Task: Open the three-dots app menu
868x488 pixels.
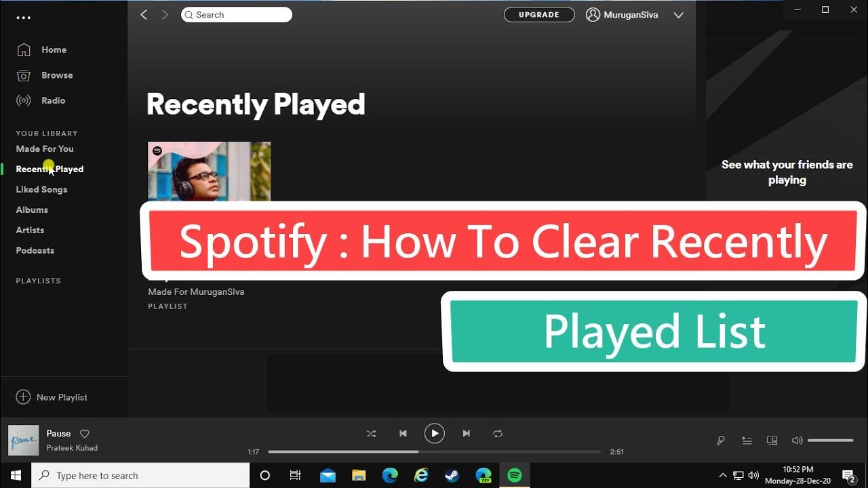Action: pyautogui.click(x=24, y=18)
